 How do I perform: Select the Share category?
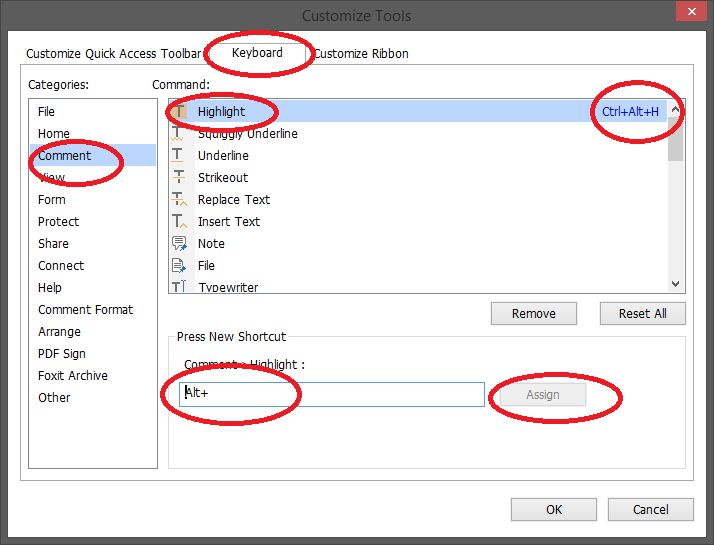coord(92,244)
